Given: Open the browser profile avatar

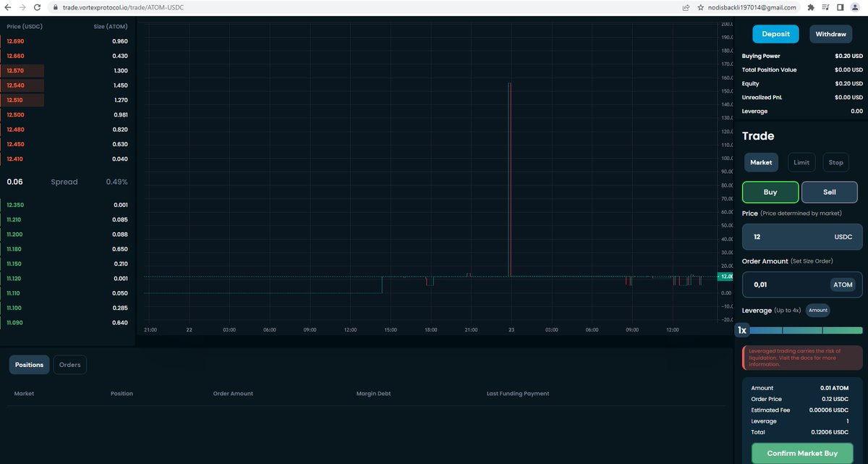Looking at the screenshot, I should click(856, 7).
